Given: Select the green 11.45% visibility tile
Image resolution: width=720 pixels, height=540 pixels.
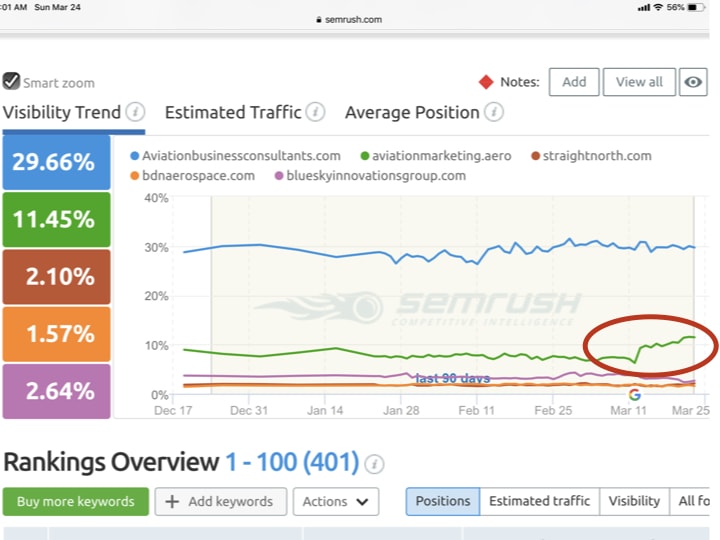Looking at the screenshot, I should click(56, 219).
